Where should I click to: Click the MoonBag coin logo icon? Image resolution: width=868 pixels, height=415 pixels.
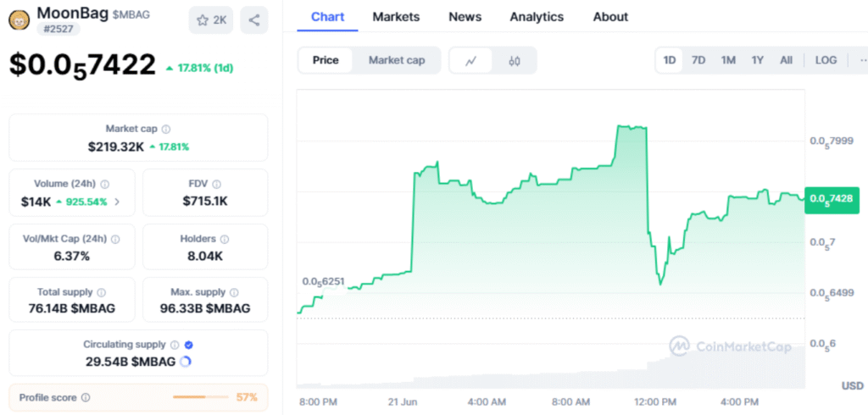19,19
